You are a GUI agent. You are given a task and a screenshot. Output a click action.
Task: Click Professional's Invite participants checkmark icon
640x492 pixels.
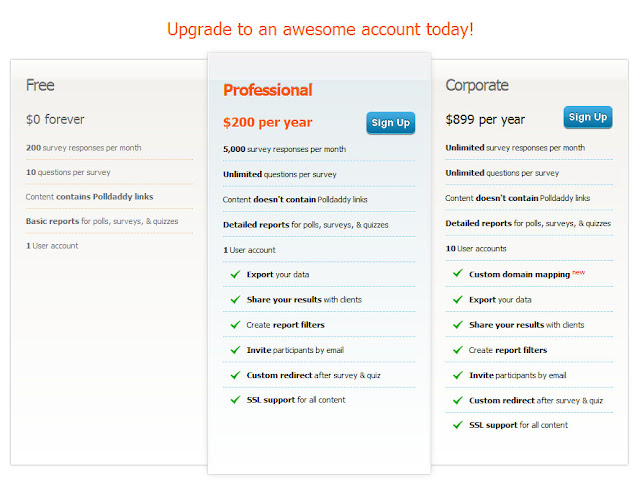coord(235,350)
